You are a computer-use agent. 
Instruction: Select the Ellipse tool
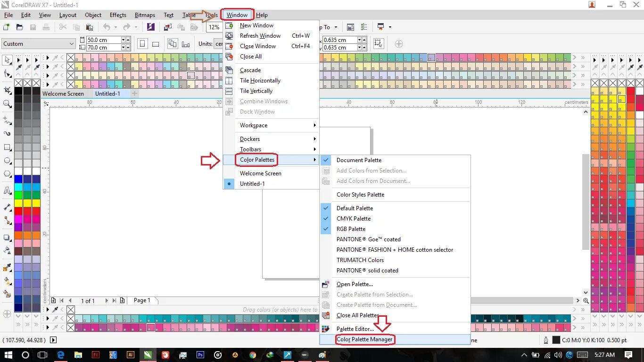pos(7,161)
